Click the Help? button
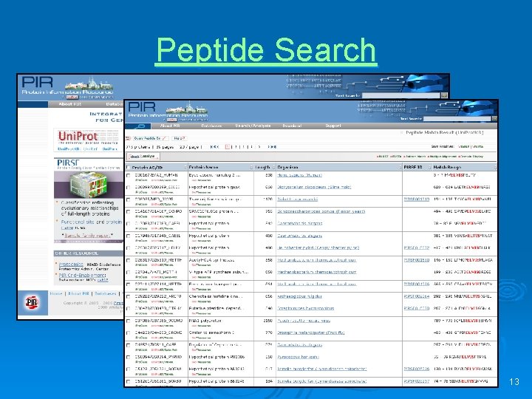The height and width of the screenshot is (399, 532). coord(179,138)
